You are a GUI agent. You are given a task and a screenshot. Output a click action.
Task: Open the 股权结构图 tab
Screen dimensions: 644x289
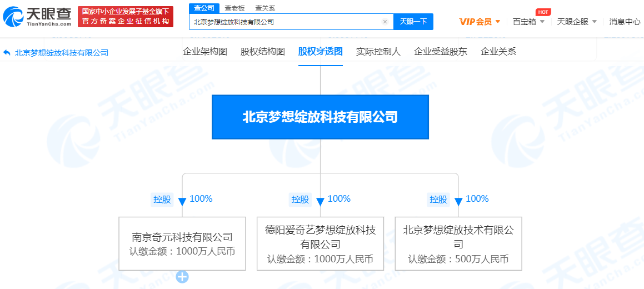(x=263, y=52)
